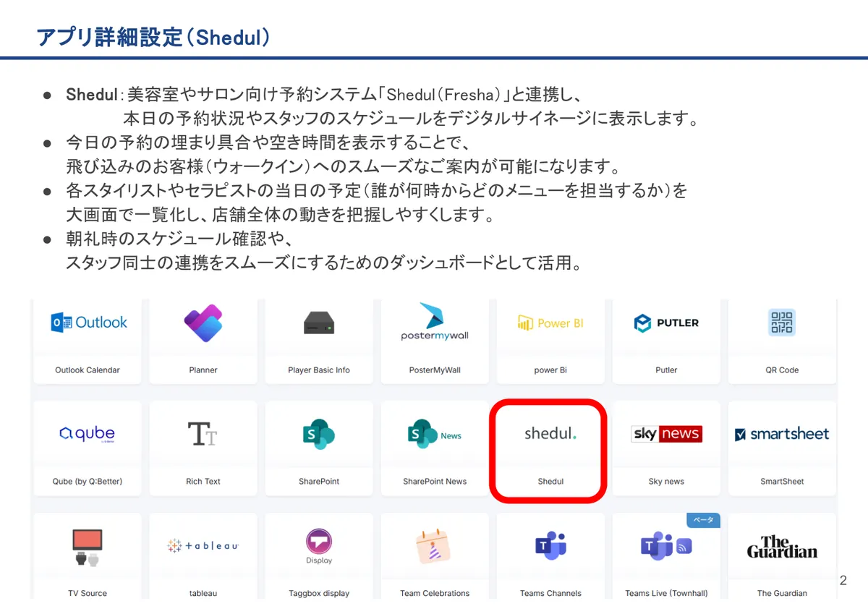The height and width of the screenshot is (614, 868).
Task: Click the 'Taggbox display' label
Action: pos(319,593)
